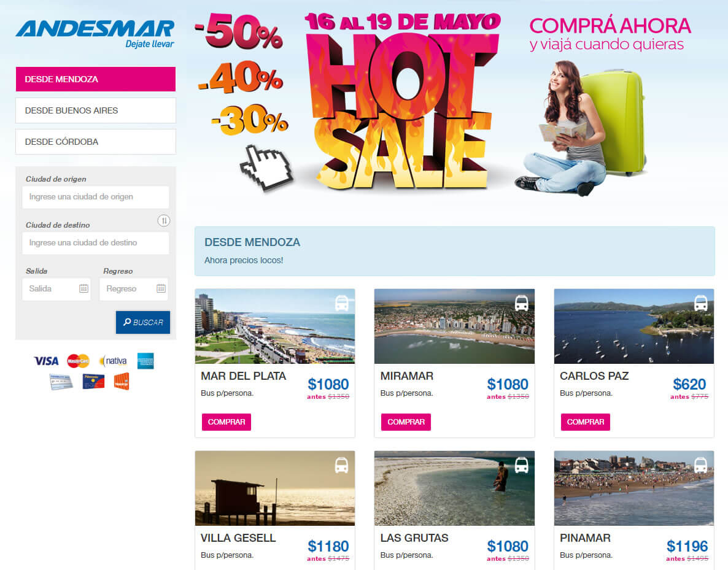728x570 pixels.
Task: Switch to Desde Buenos Aires tab
Action: 96,110
